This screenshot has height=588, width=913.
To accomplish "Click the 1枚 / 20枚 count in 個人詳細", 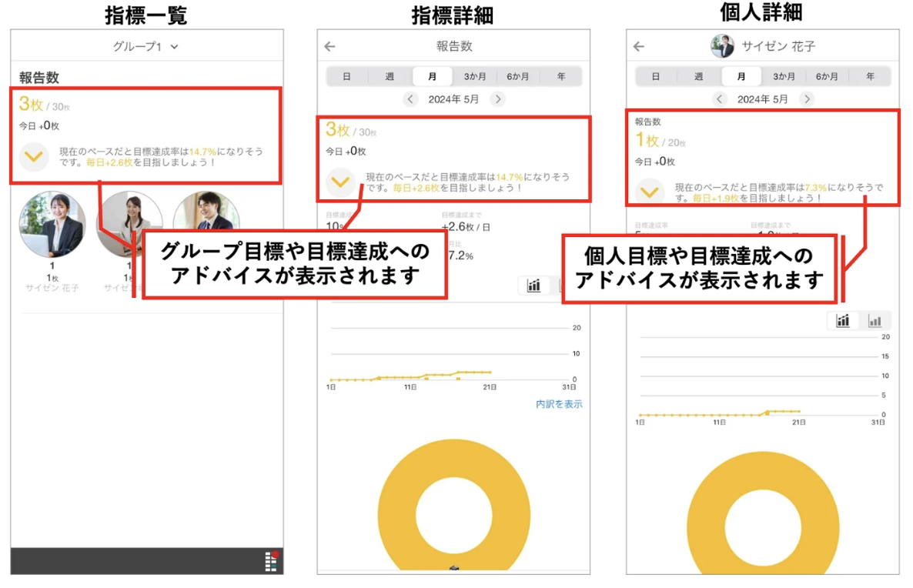I will (661, 140).
